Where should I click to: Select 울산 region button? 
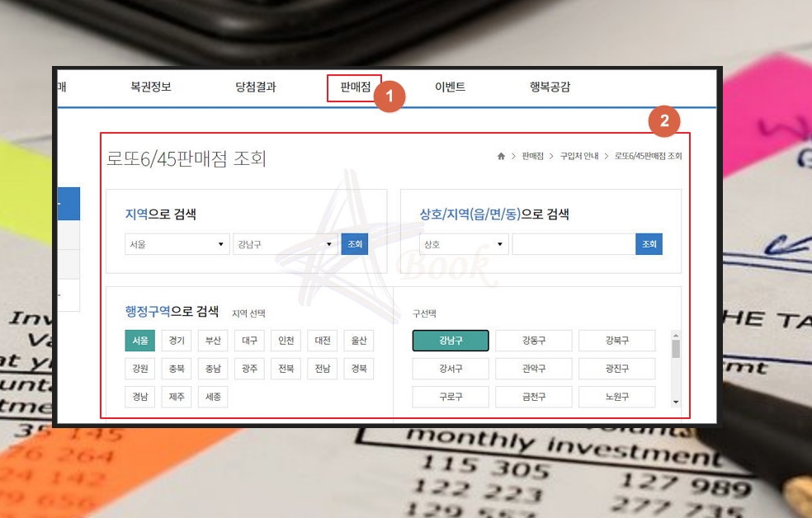coord(359,341)
